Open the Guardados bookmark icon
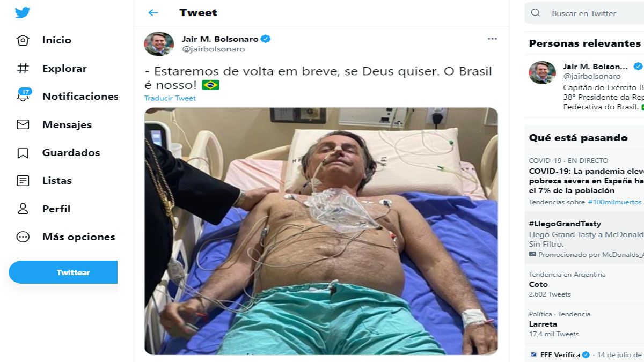This screenshot has height=362, width=644. [23, 153]
